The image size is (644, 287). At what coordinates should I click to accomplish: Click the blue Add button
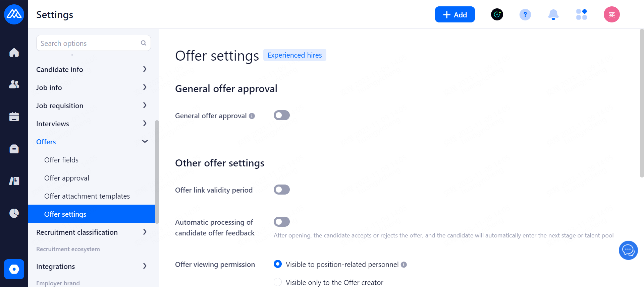pos(454,14)
